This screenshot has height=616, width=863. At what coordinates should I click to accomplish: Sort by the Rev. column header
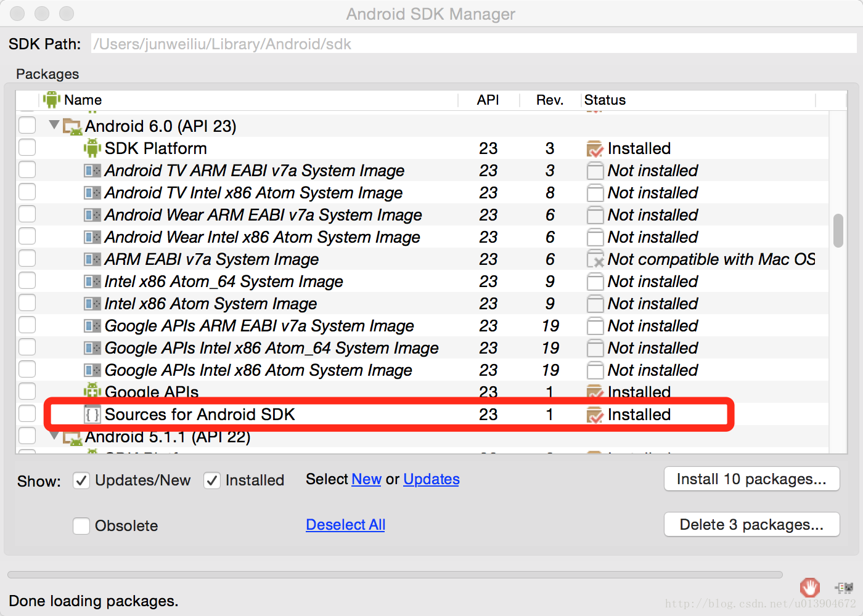(550, 100)
